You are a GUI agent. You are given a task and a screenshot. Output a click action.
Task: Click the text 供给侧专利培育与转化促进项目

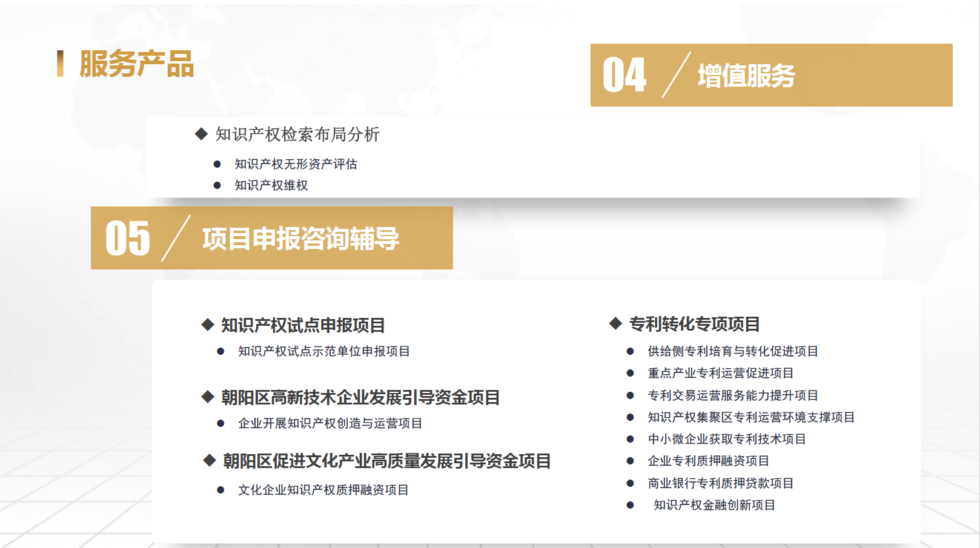point(733,351)
